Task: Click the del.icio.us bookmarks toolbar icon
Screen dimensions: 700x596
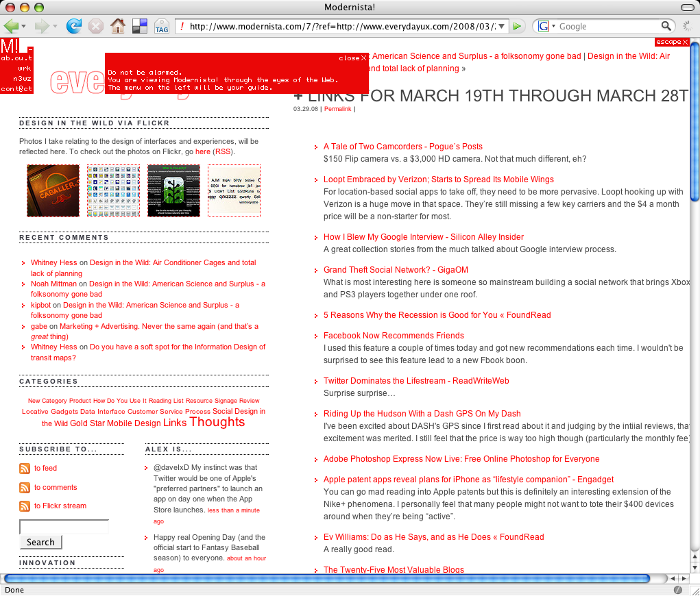Action: [x=140, y=26]
